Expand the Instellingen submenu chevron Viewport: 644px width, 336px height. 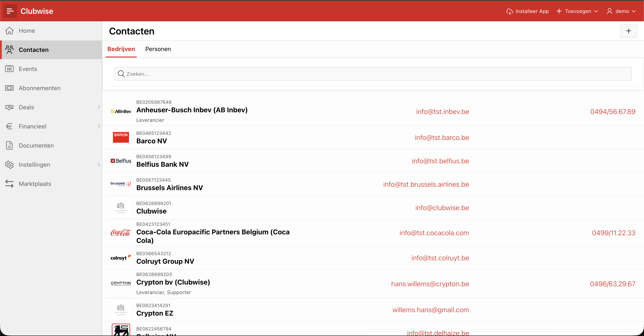99,165
